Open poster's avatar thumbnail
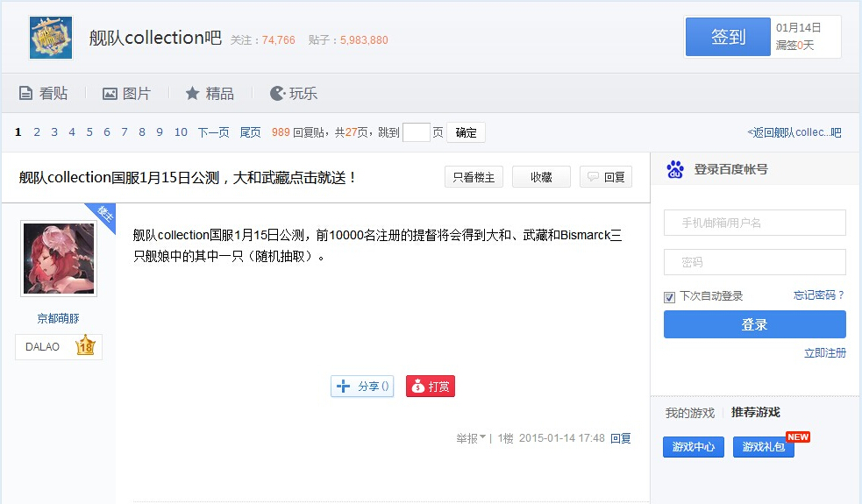 point(59,258)
